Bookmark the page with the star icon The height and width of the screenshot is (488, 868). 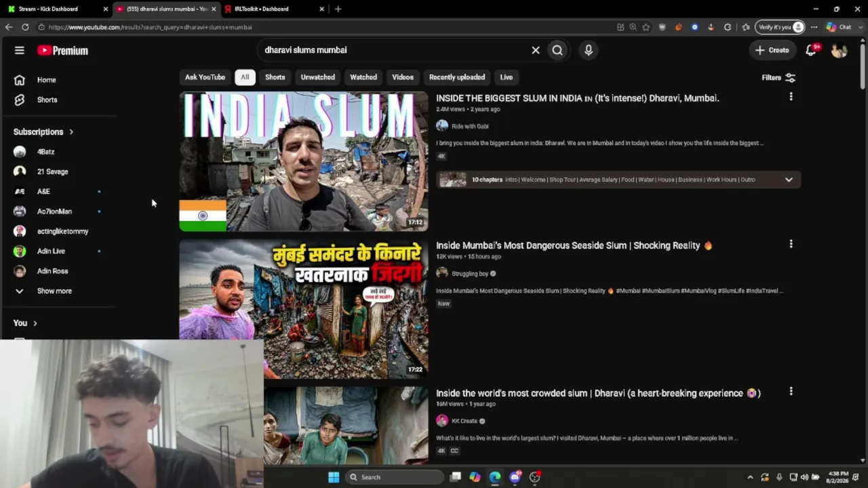[x=646, y=27]
